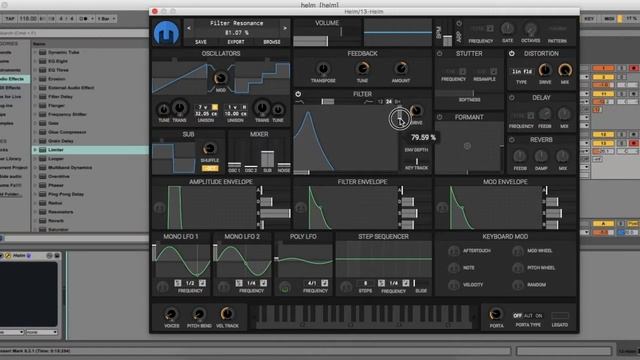This screenshot has width=640, height=360.
Task: Click oscillator 1 Tune knob
Action: click(x=164, y=109)
